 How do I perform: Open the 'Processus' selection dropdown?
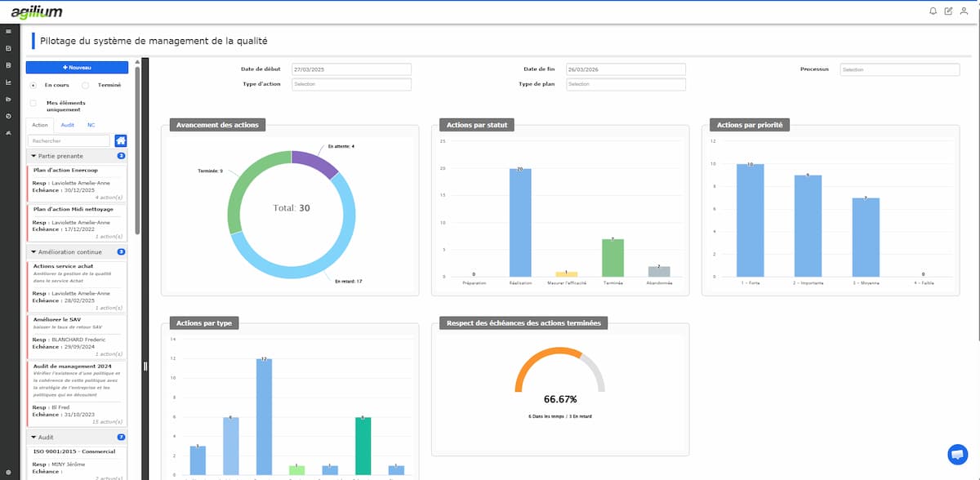[x=898, y=69]
